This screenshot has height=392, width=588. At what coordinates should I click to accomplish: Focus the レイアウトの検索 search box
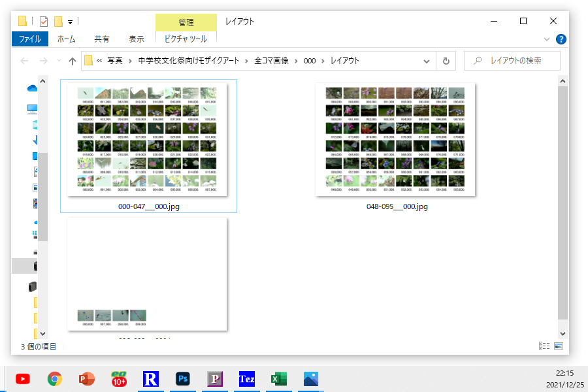pos(512,61)
